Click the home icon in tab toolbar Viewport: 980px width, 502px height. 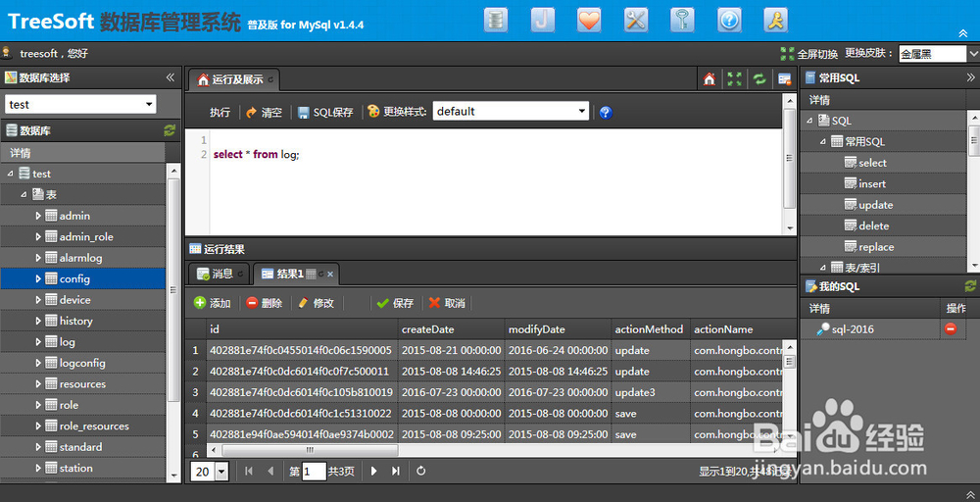tap(710, 79)
